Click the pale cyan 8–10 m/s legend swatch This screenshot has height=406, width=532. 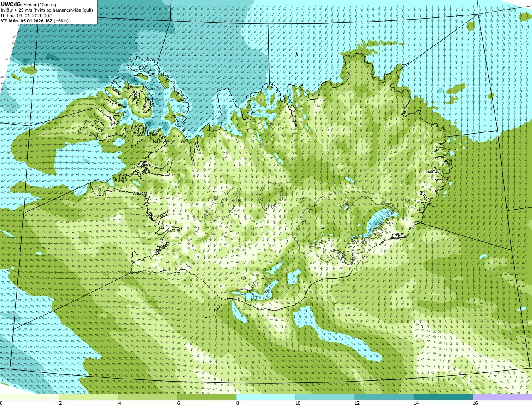coord(266,397)
